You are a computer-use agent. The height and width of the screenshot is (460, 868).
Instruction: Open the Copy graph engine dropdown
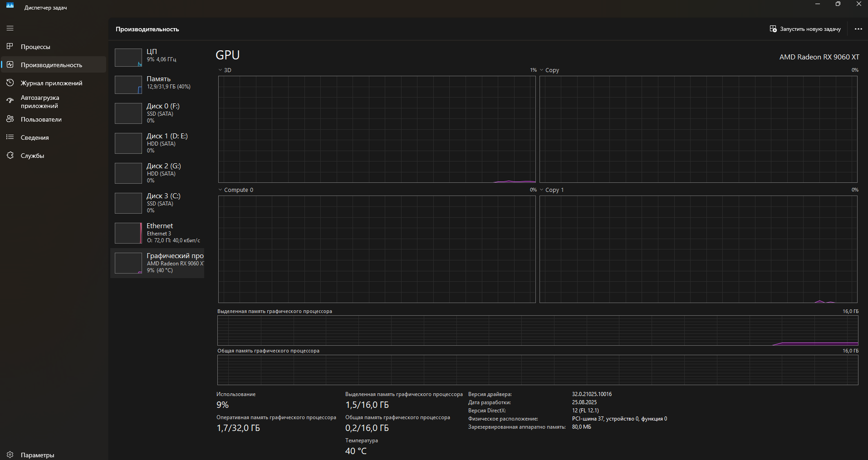point(542,70)
